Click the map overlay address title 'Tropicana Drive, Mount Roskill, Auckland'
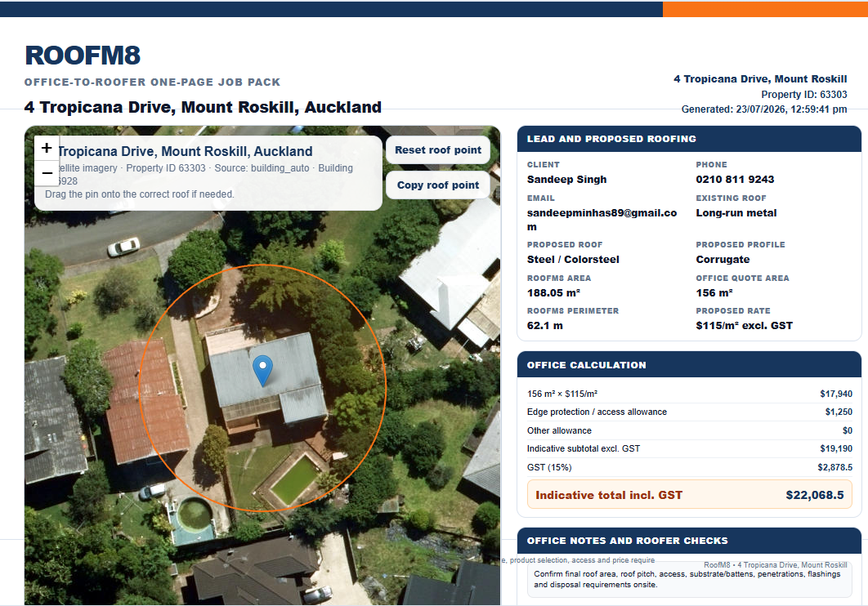The height and width of the screenshot is (606, 868). 185,152
